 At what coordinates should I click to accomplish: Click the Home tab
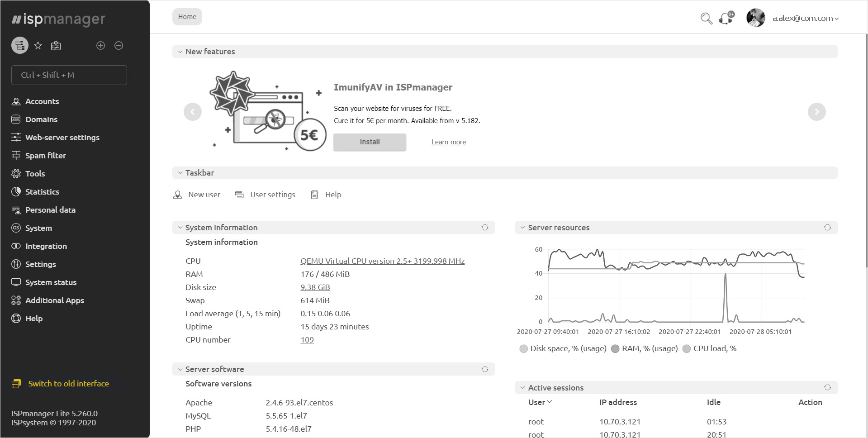187,17
